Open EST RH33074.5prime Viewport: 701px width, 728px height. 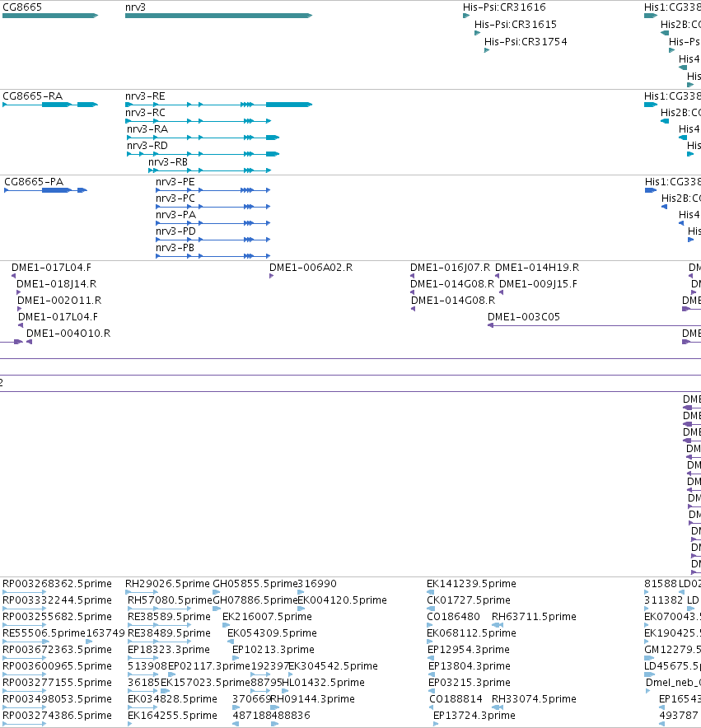[x=498, y=707]
